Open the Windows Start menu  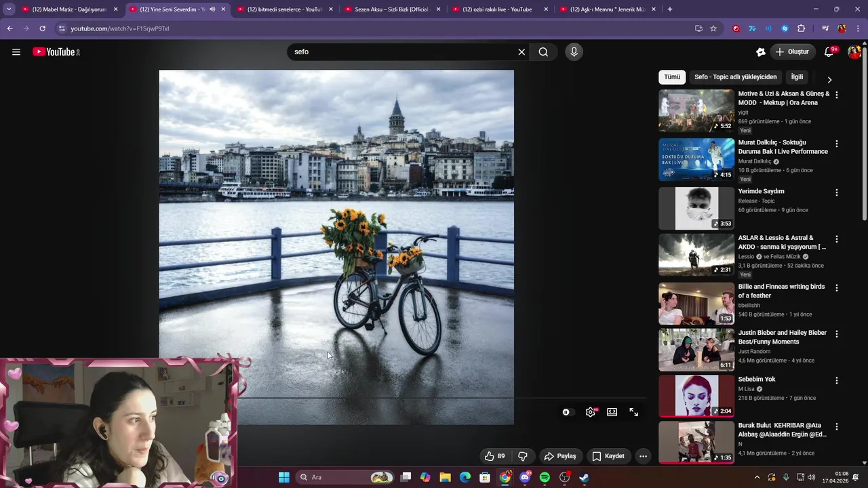click(x=284, y=477)
